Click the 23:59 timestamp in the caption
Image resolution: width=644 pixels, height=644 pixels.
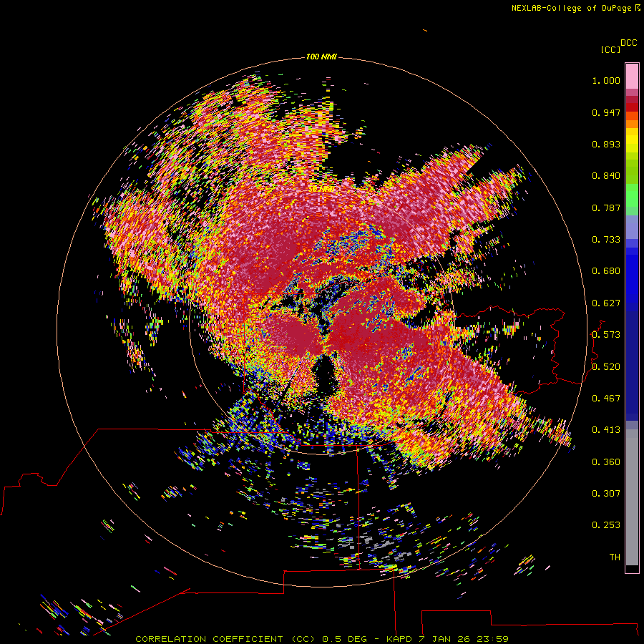coord(492,639)
